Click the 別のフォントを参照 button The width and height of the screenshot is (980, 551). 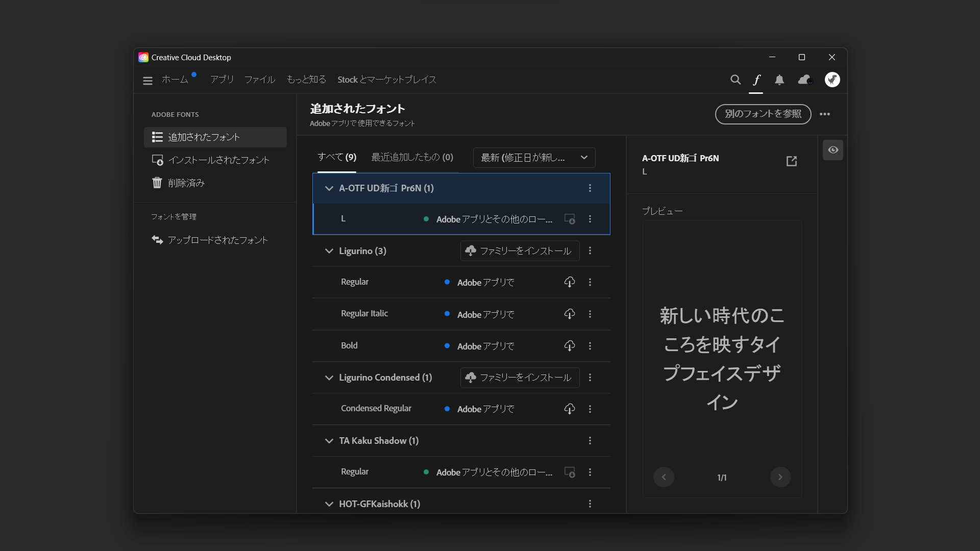coord(763,114)
